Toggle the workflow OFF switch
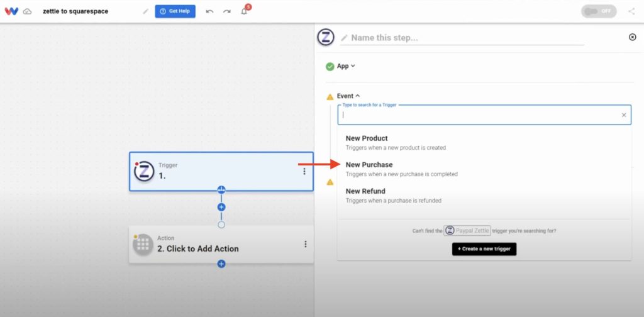The image size is (644, 317). [599, 11]
